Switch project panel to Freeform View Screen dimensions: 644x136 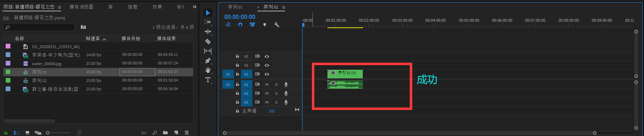[38, 132]
